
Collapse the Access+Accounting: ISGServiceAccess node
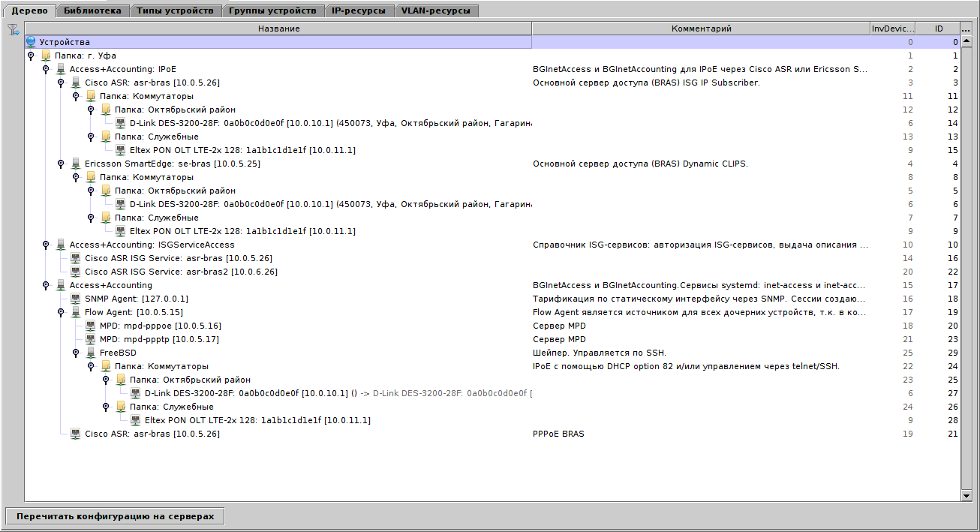[x=47, y=244]
